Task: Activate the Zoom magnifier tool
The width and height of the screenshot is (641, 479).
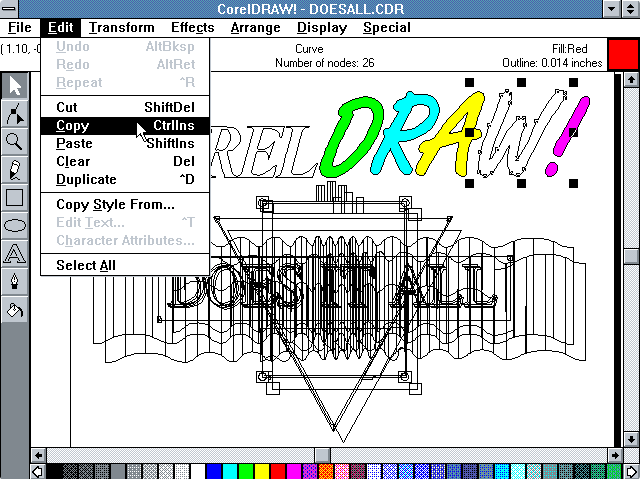Action: tap(15, 141)
